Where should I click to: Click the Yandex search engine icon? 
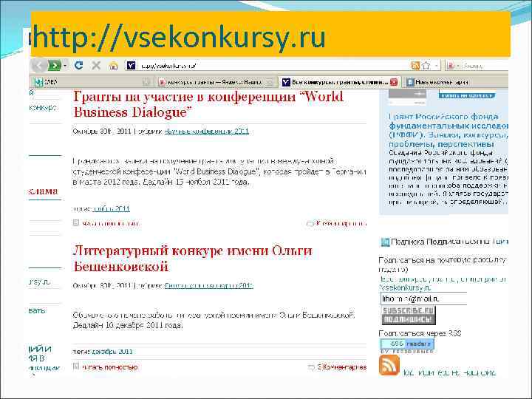coord(451,66)
